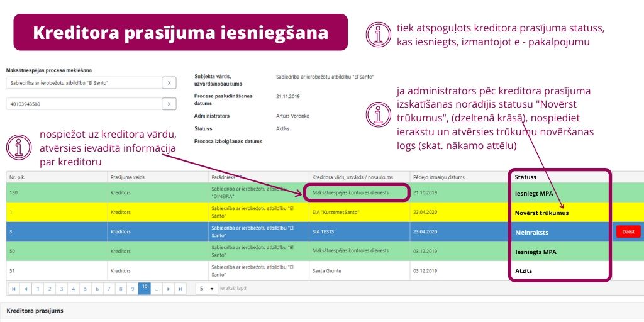Select page 10 in pagination
The image size is (644, 322).
[144, 289]
